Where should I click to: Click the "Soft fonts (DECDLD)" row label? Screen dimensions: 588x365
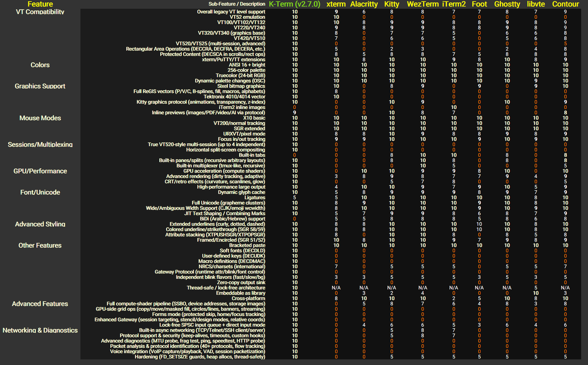click(x=243, y=251)
